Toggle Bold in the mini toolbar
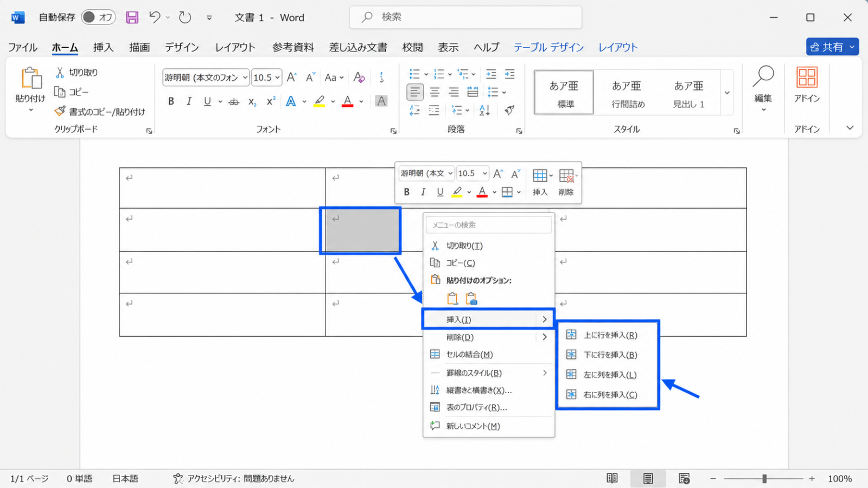Viewport: 868px width, 488px height. pos(406,192)
